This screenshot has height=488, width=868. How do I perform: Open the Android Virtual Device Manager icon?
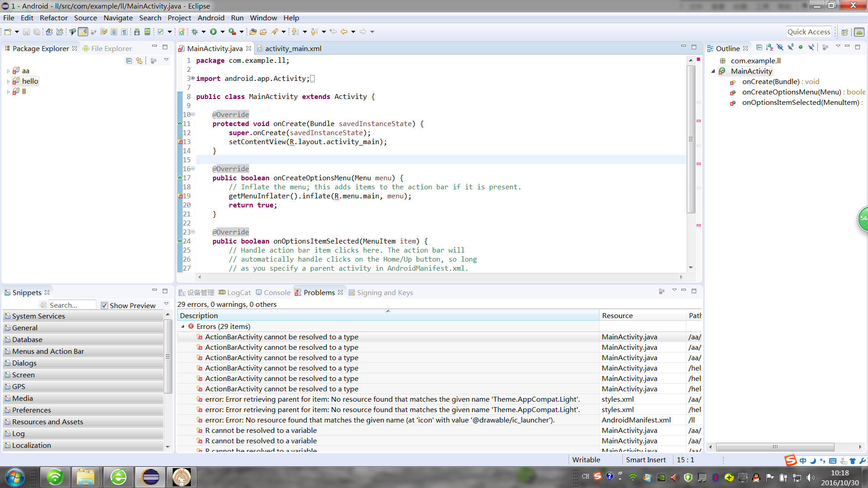147,32
